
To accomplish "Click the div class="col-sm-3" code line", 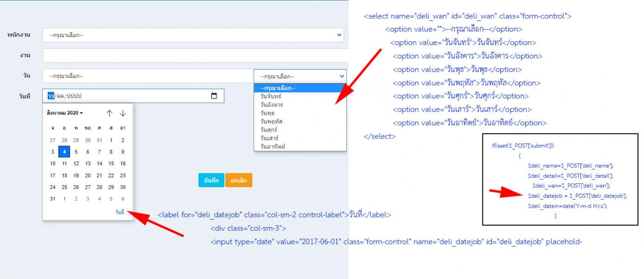I will pyautogui.click(x=248, y=228).
